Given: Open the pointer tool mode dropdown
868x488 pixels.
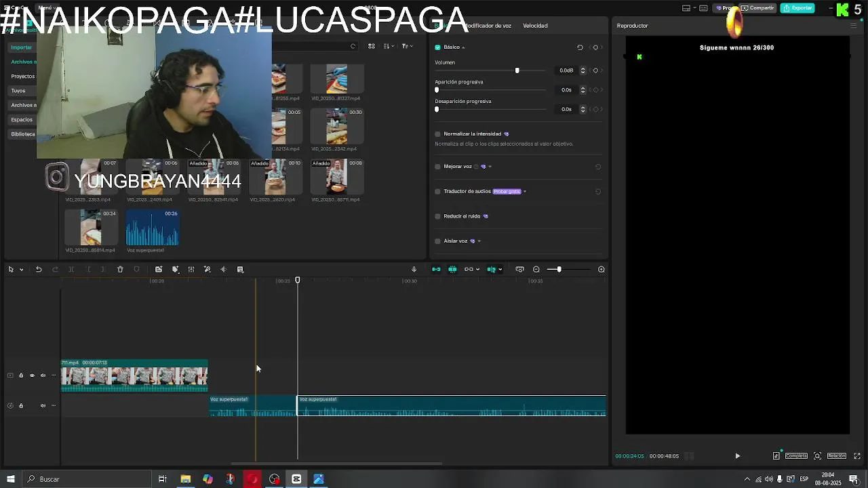Looking at the screenshot, I should pyautogui.click(x=21, y=270).
